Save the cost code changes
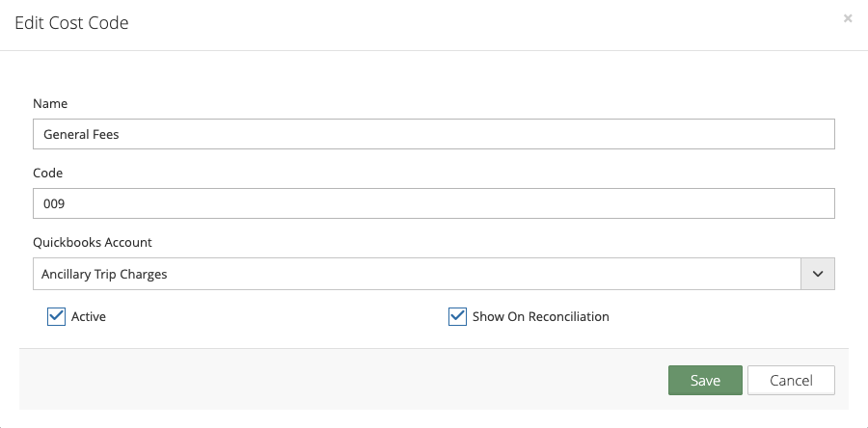This screenshot has width=868, height=428. point(705,381)
